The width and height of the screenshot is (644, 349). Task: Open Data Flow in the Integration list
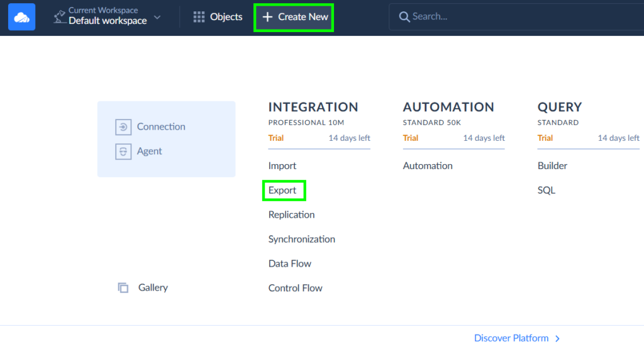tap(289, 264)
